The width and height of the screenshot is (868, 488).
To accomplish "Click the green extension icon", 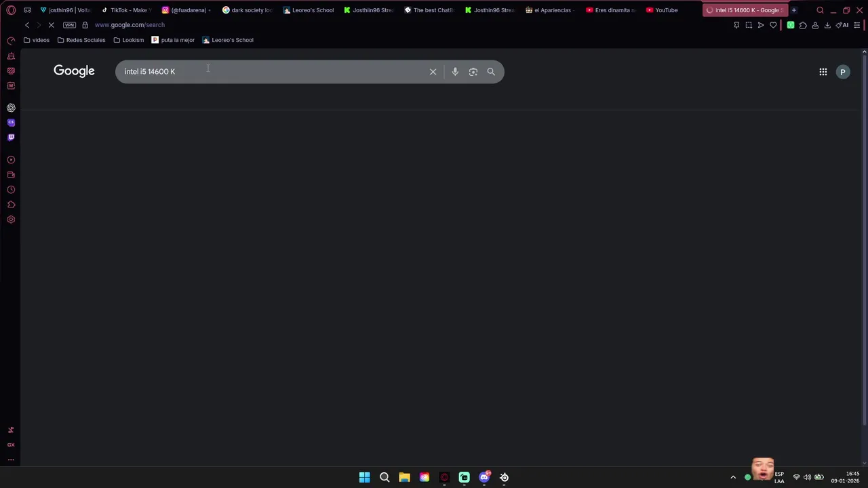I will pos(791,25).
